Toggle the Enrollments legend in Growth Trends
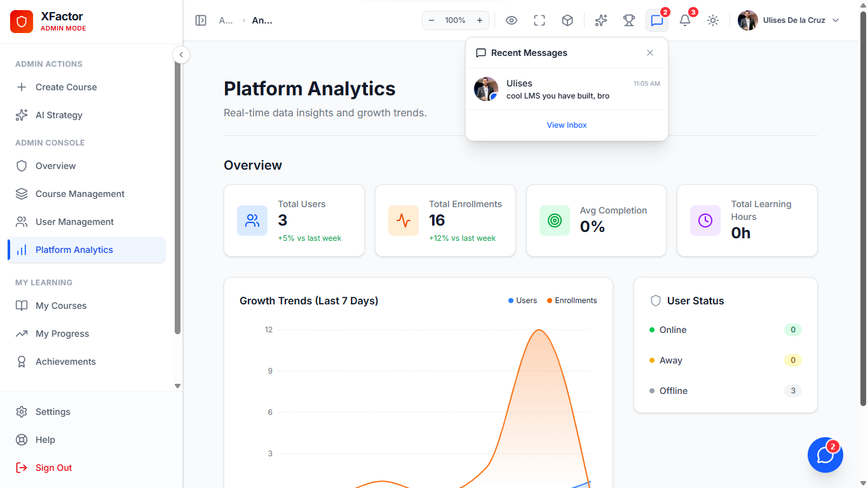The width and height of the screenshot is (868, 488). [x=572, y=301]
